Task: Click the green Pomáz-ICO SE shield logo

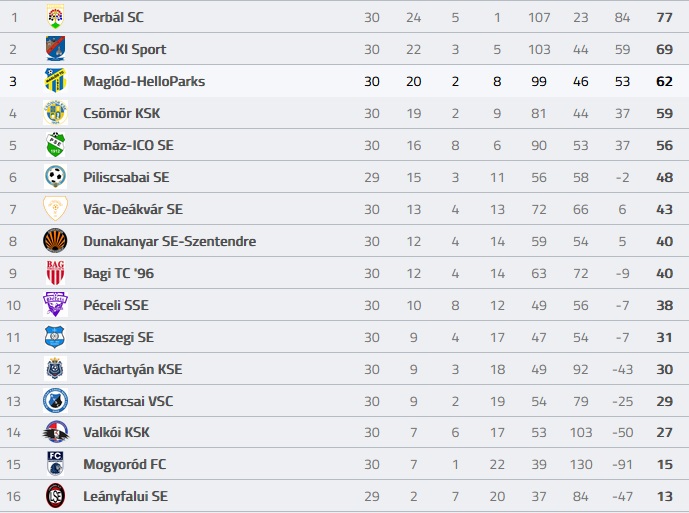Action: pos(55,145)
